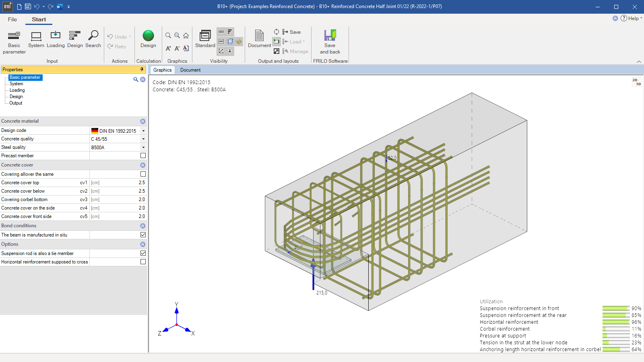
Task: Switch to the Document view tab
Action: tap(190, 70)
